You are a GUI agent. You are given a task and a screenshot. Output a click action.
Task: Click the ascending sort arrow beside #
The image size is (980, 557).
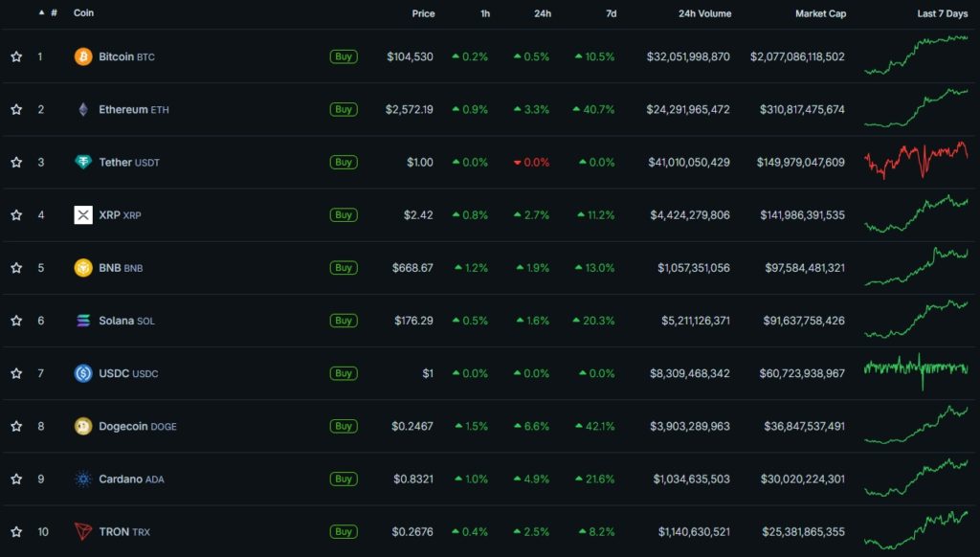39,12
